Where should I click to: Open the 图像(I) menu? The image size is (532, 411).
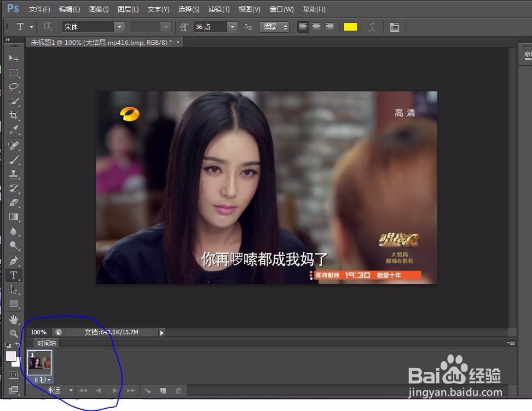(x=99, y=9)
